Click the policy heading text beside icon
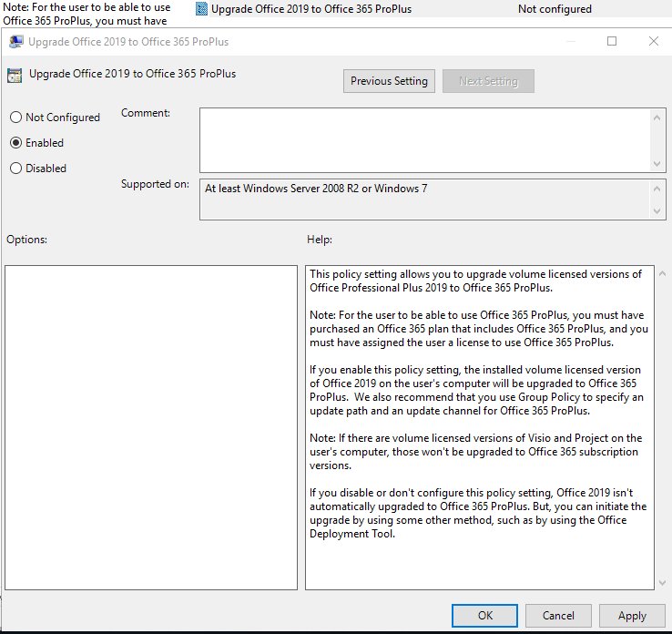672x634 pixels. click(x=132, y=74)
